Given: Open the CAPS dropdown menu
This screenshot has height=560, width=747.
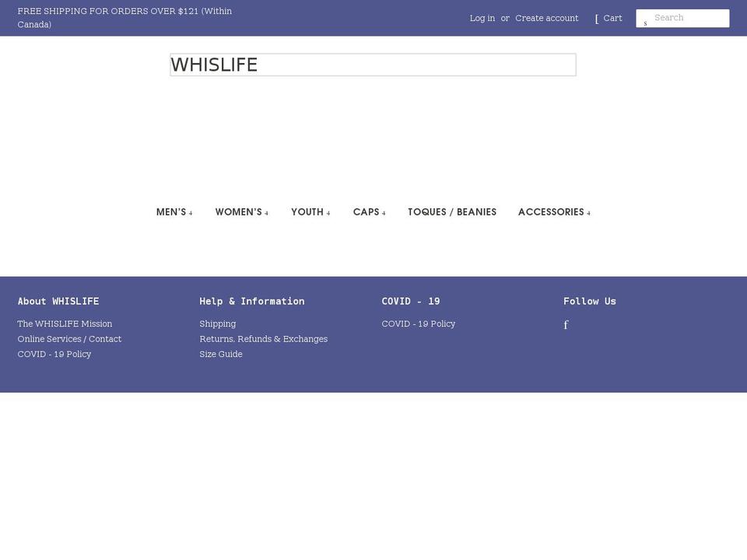Looking at the screenshot, I should 369,212.
